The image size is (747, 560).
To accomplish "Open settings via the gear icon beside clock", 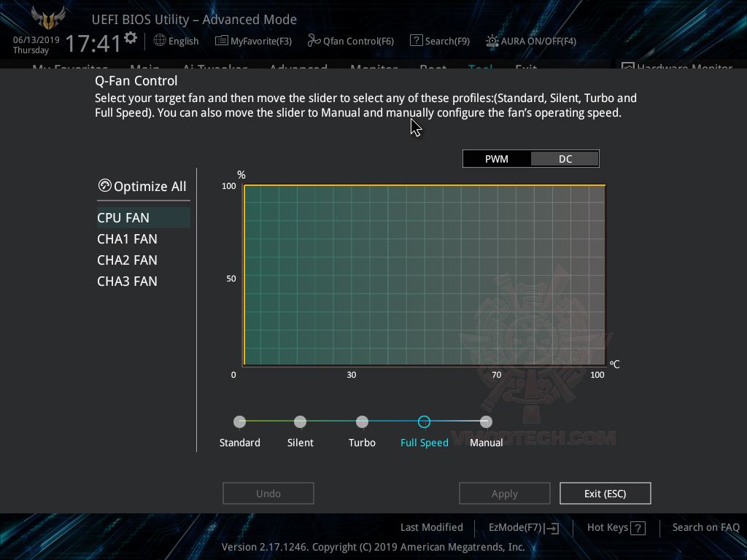I will (x=131, y=38).
